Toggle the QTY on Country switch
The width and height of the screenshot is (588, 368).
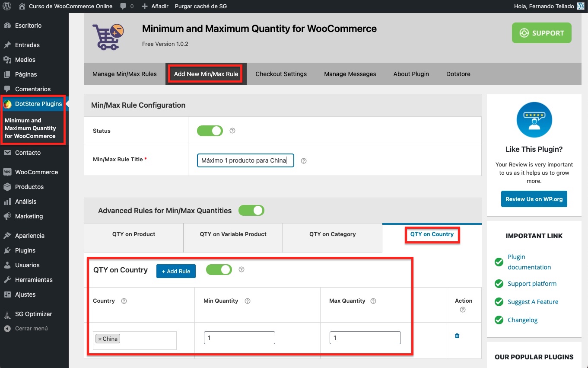219,270
